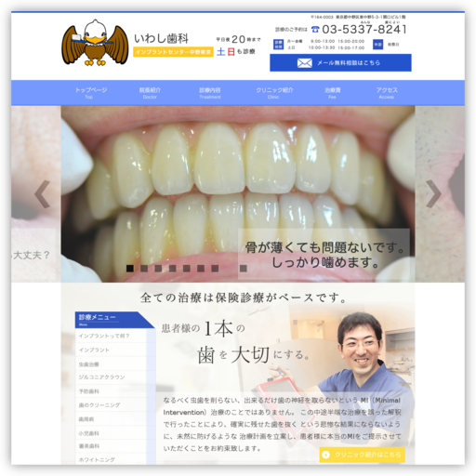Advance carousel with right arrow
This screenshot has height=476, width=476.
click(x=433, y=194)
